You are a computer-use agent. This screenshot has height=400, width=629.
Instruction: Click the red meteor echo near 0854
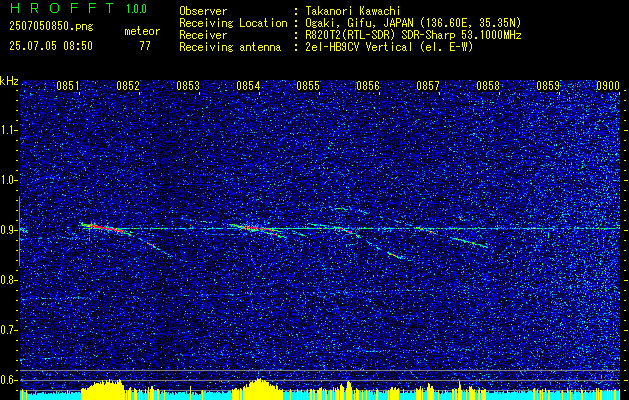(x=257, y=229)
